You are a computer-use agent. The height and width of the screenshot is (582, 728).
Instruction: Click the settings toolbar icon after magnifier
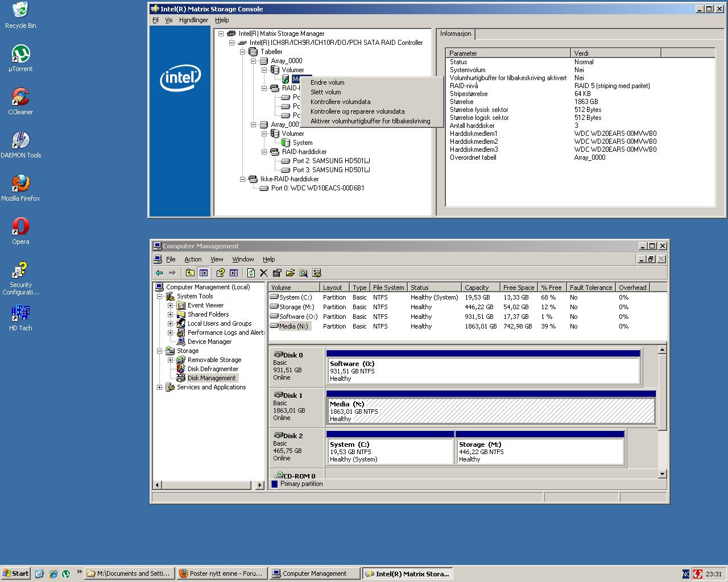click(x=317, y=273)
